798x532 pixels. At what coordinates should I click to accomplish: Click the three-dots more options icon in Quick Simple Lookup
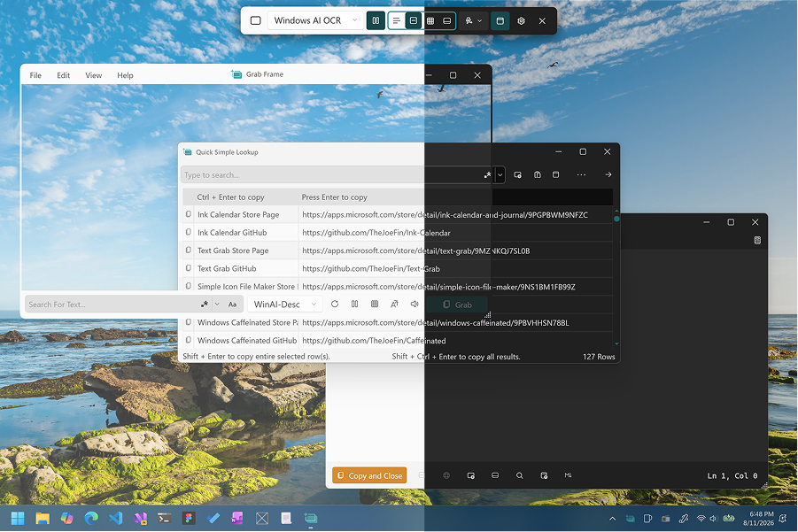coord(581,175)
